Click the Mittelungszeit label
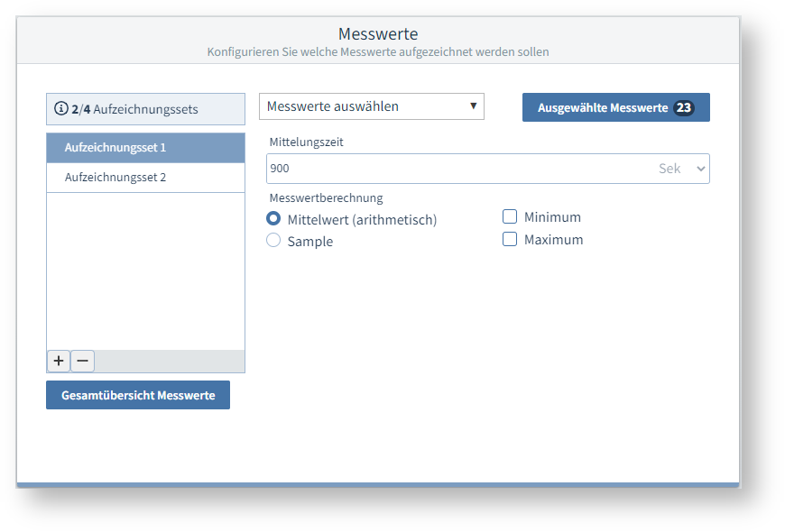785x532 pixels. (306, 142)
